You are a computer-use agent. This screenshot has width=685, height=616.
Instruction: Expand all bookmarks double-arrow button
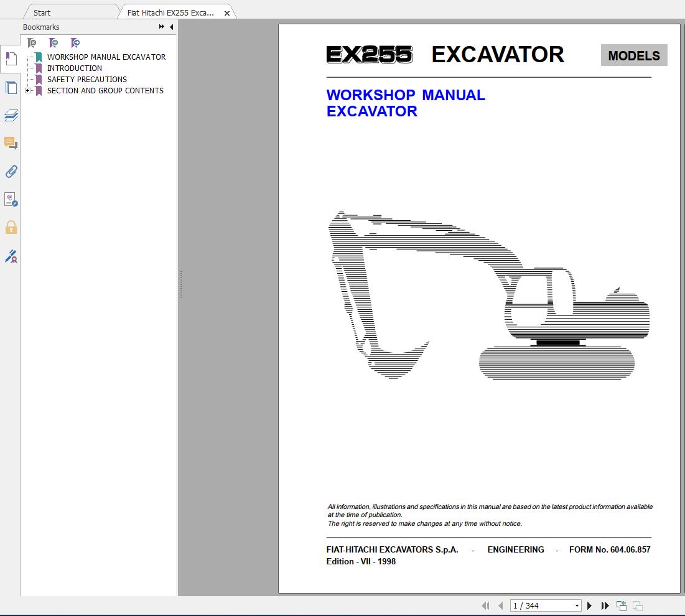click(x=162, y=27)
